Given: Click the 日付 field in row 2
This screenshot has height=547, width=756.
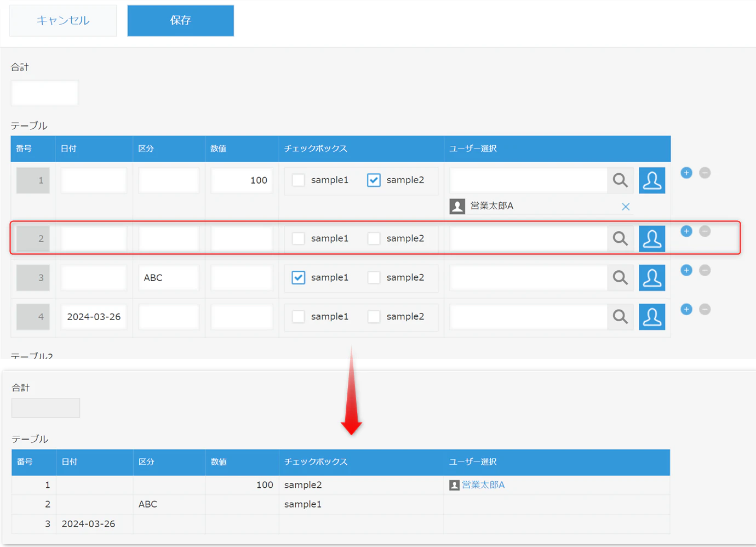Looking at the screenshot, I should (94, 238).
